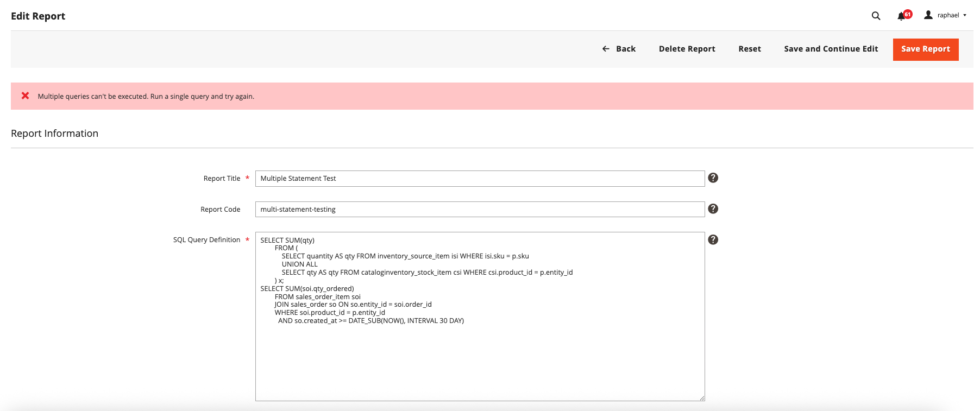Screen dimensions: 980x411
Task: Click inside the SQL Query Definition textarea
Action: 480,358
